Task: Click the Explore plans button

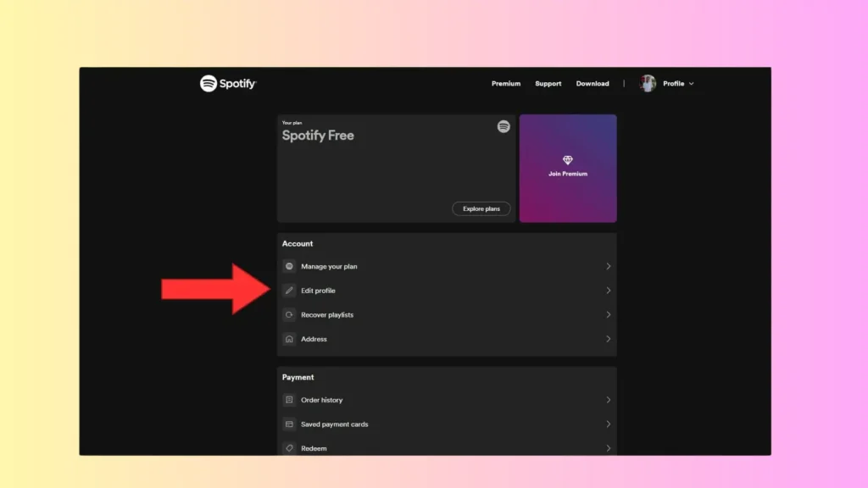Action: 481,208
